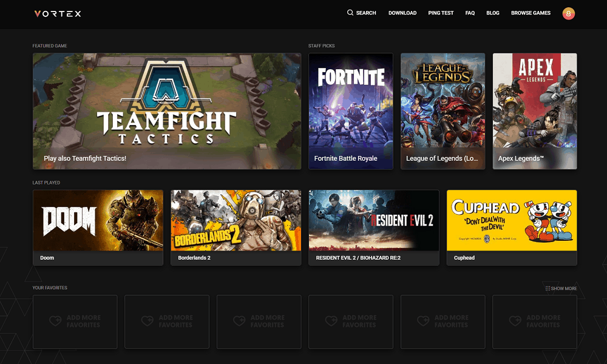Select the Fortnite Battle Royale card

click(351, 111)
